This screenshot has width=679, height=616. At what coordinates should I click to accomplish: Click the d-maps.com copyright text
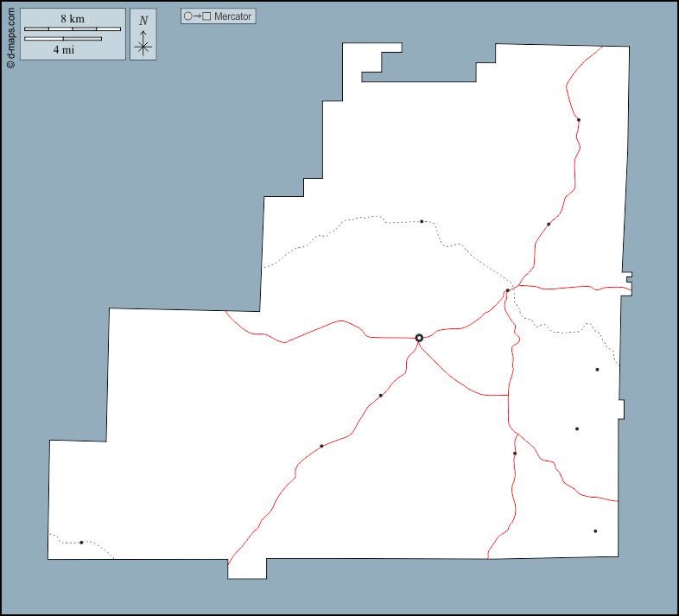click(x=11, y=38)
